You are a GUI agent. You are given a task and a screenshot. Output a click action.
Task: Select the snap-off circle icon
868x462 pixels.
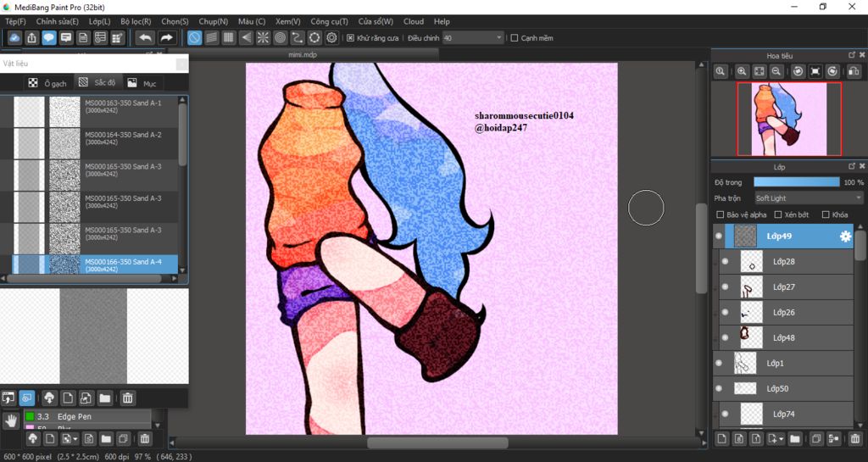pos(194,37)
